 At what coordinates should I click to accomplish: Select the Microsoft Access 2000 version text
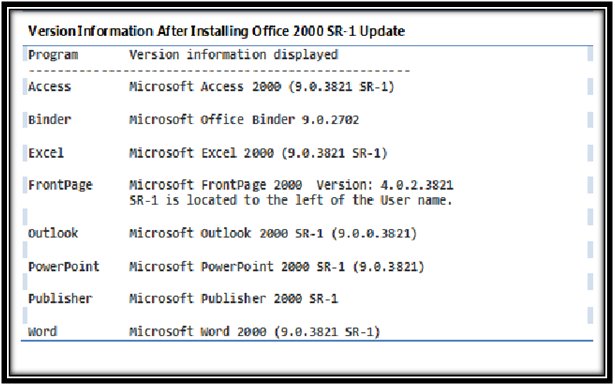point(262,87)
